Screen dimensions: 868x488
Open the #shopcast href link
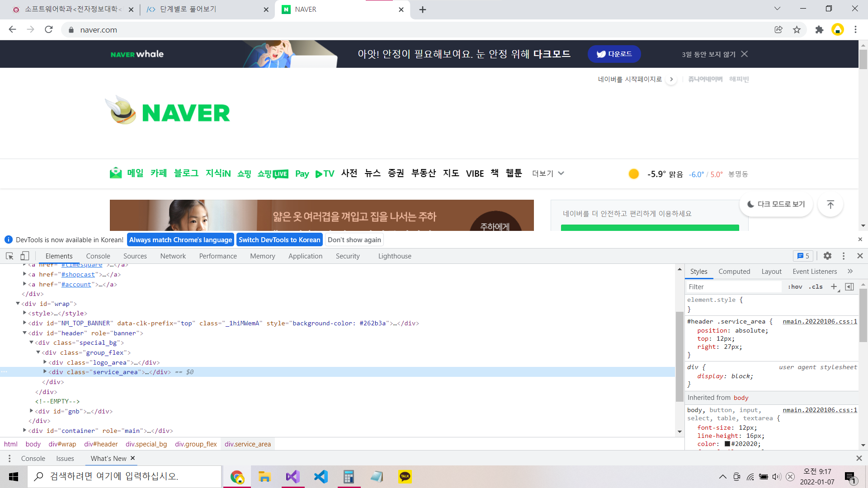pyautogui.click(x=78, y=274)
